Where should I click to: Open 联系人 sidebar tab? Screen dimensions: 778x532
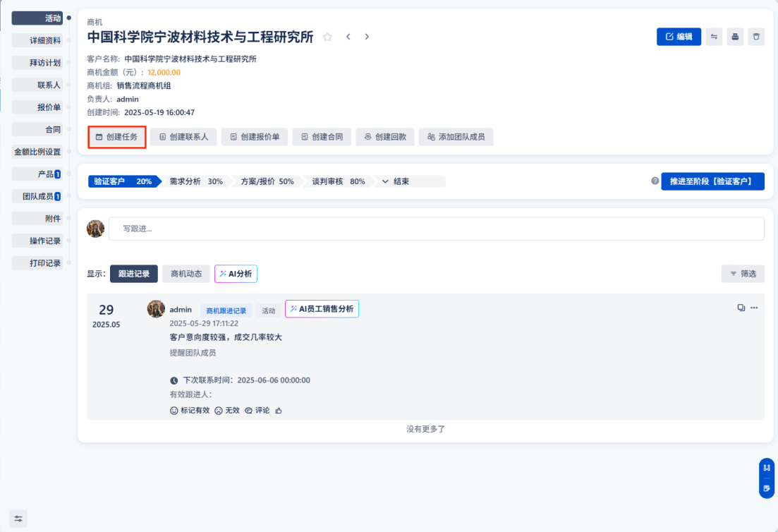pyautogui.click(x=37, y=85)
